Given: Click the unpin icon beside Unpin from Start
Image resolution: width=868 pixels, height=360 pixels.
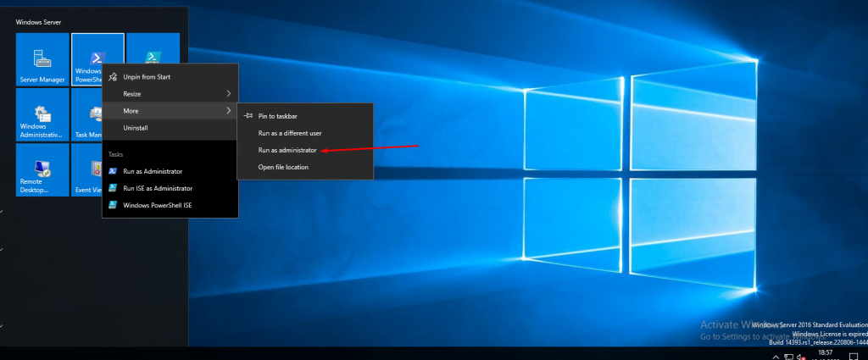Looking at the screenshot, I should point(113,77).
